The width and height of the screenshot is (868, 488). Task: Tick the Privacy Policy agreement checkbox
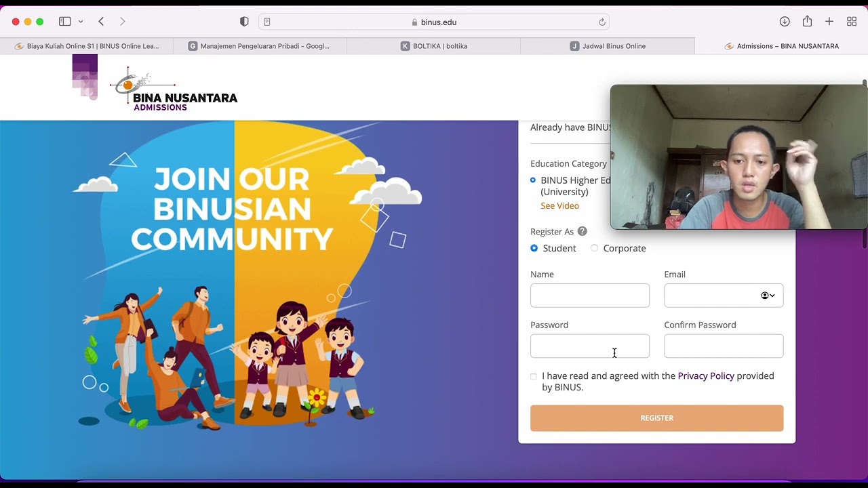pos(534,377)
